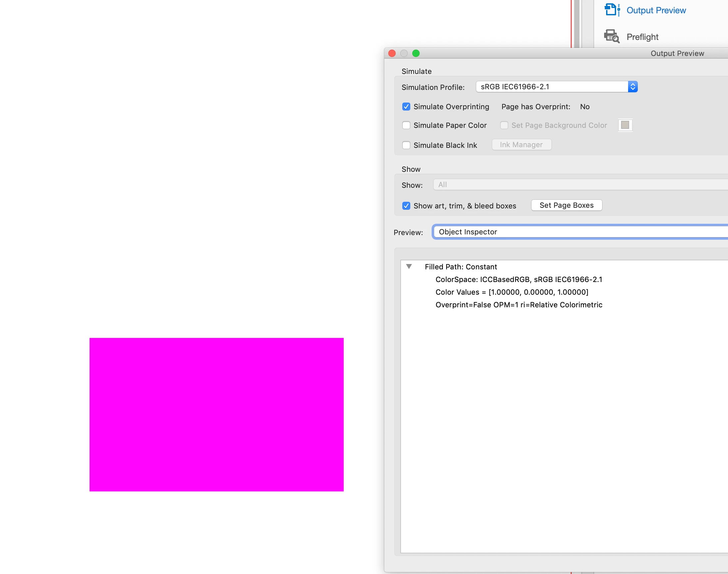Close the Output Preview dialog
The image size is (728, 574).
[x=392, y=53]
